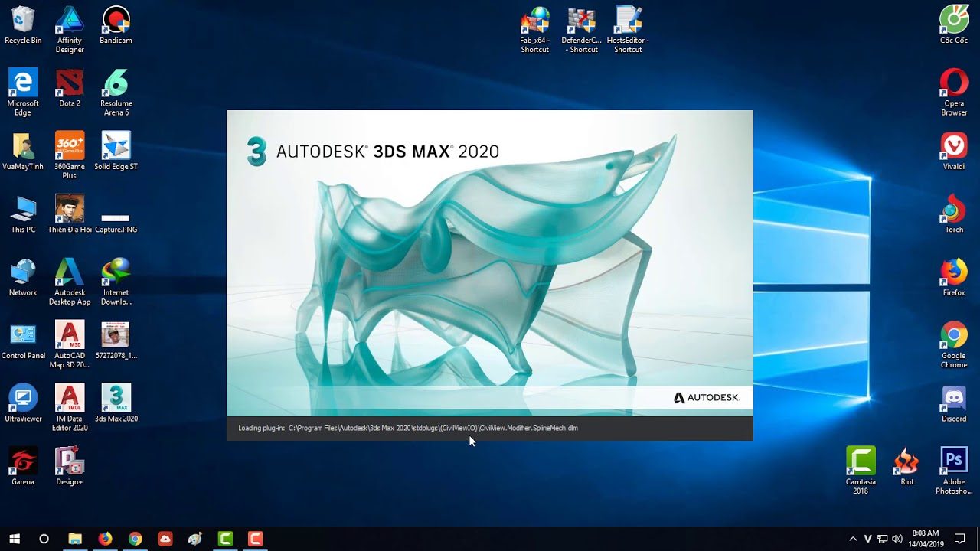Launch Resolume Arena 6 shortcut
The image size is (980, 551).
116,93
